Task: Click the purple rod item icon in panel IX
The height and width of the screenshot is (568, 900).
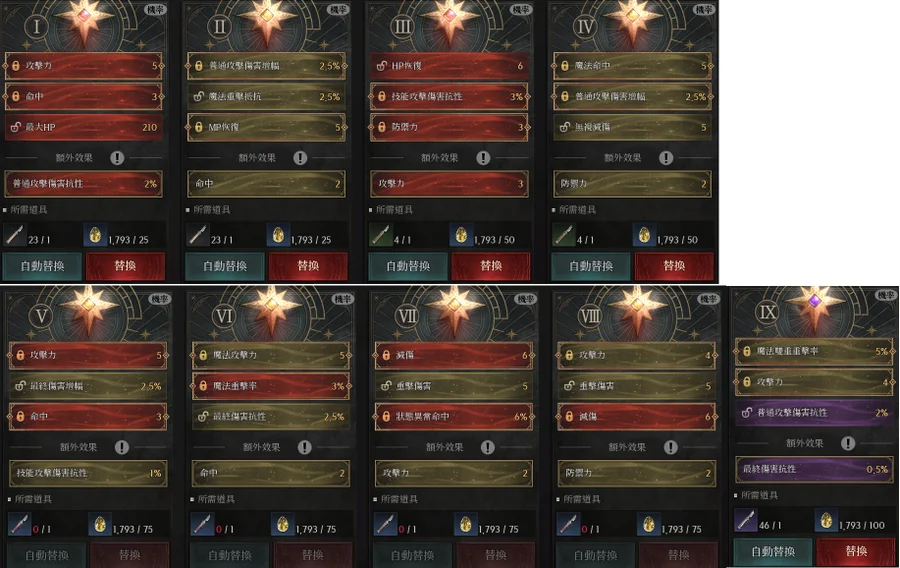Action: pos(746,520)
